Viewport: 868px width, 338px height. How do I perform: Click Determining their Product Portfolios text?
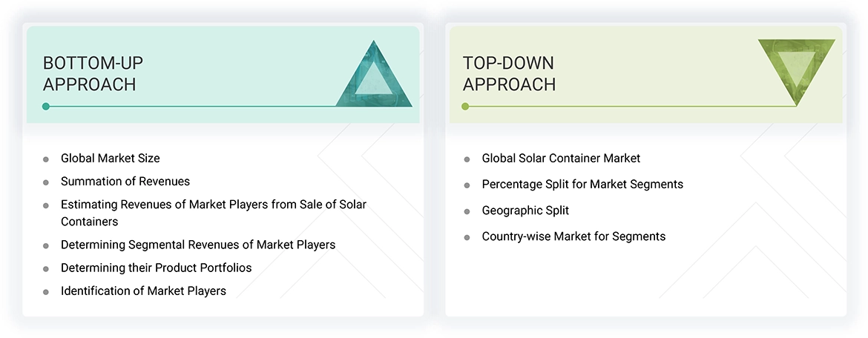coord(156,268)
